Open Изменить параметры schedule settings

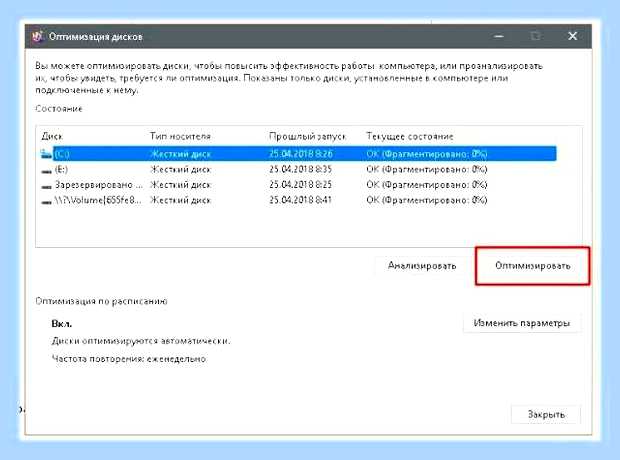tap(522, 323)
